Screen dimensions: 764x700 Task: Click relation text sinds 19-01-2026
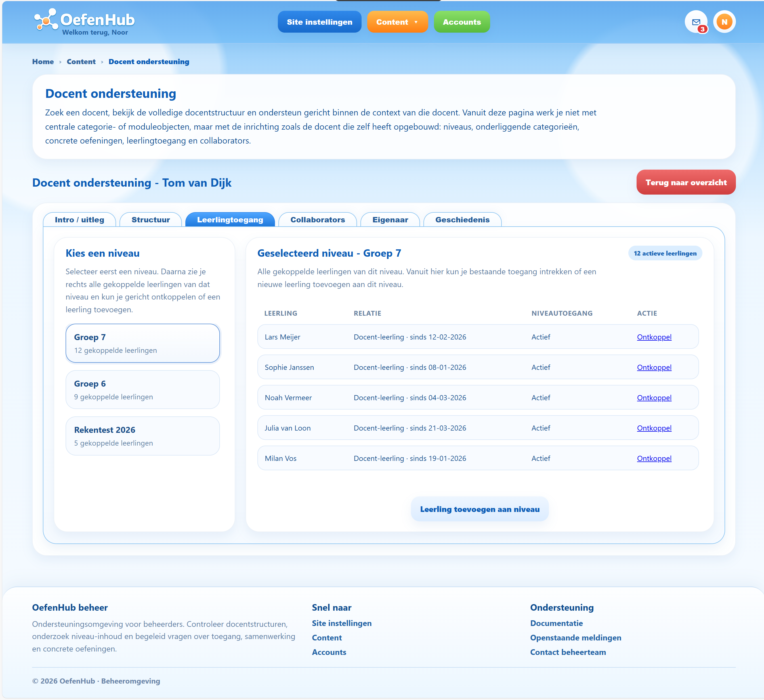click(x=438, y=458)
